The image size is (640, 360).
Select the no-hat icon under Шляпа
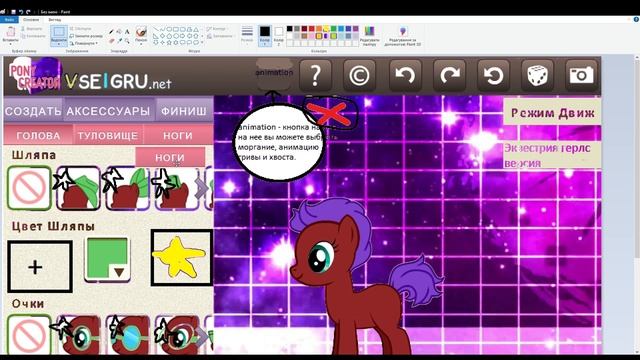pos(29,188)
